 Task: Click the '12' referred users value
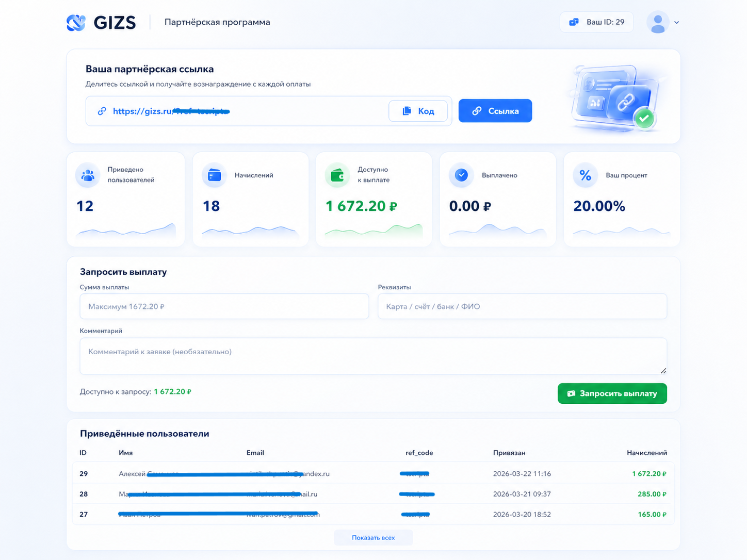point(85,206)
